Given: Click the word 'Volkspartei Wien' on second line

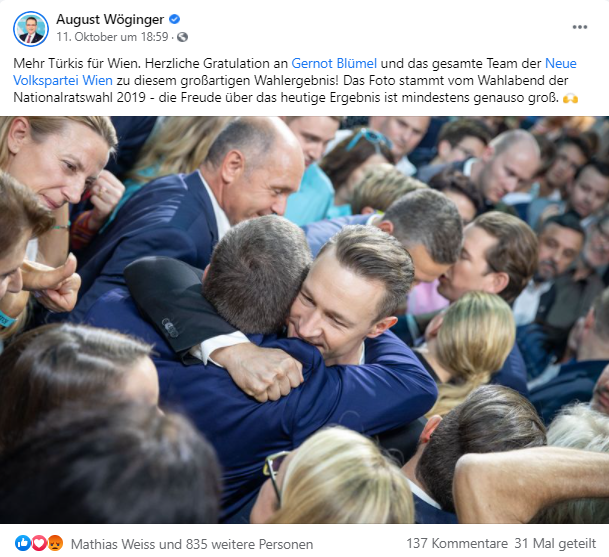Looking at the screenshot, I should [63, 80].
